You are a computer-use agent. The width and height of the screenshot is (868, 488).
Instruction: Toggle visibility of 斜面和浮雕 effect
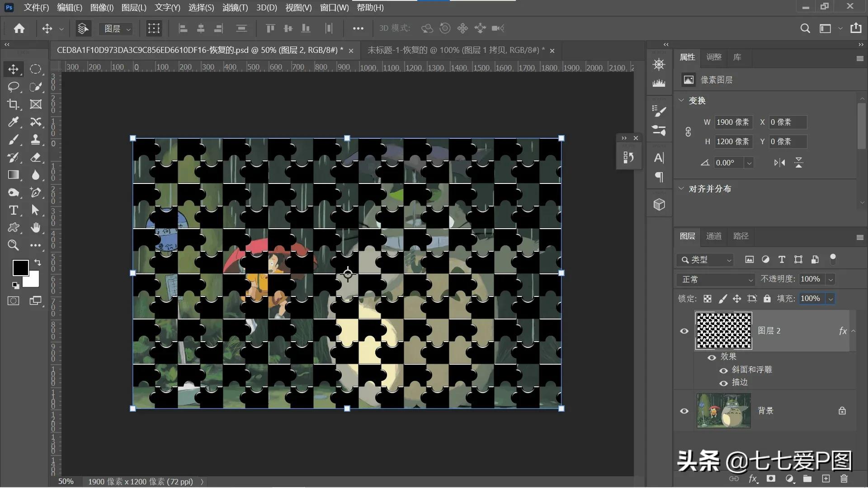(723, 371)
